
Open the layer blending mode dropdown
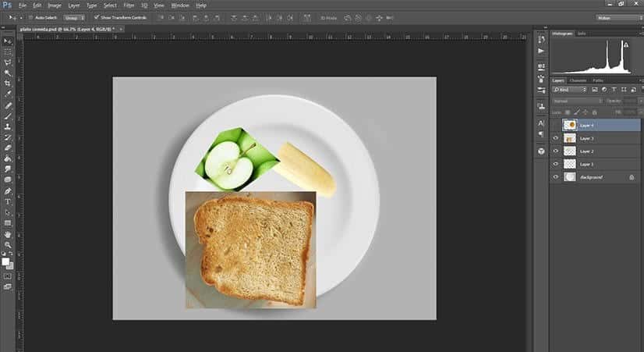point(578,101)
